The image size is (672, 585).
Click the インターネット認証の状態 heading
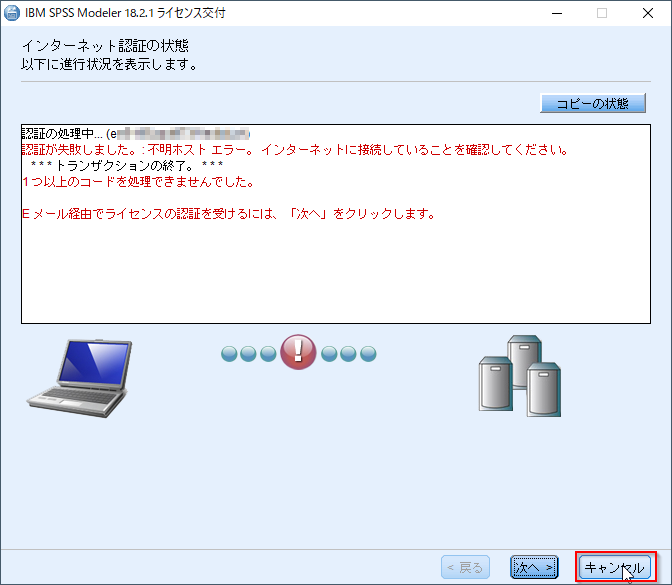click(105, 45)
